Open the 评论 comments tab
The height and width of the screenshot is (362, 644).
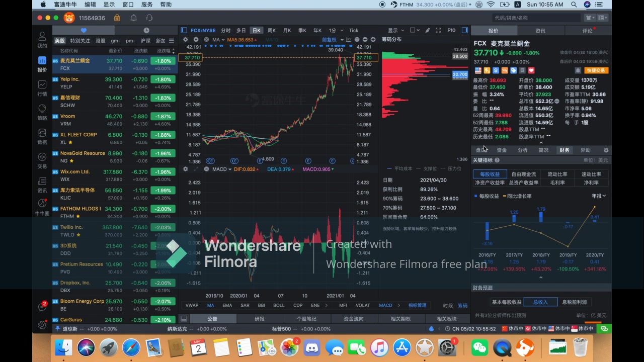tap(588, 30)
